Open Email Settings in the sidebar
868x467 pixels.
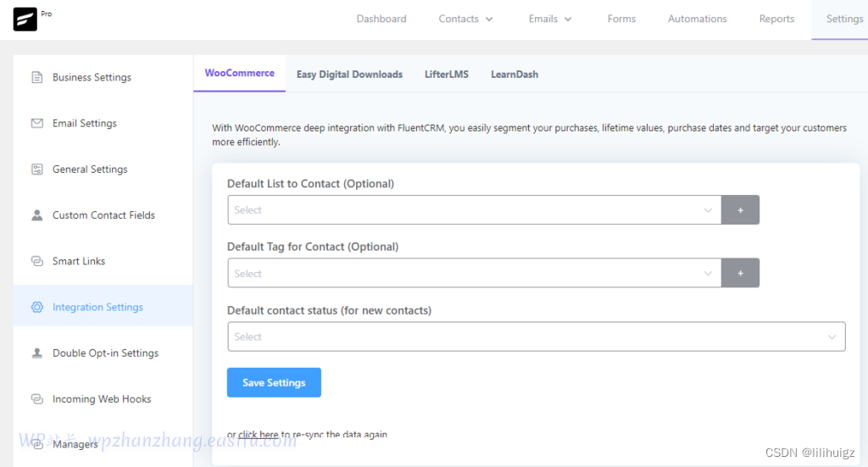(x=103, y=124)
